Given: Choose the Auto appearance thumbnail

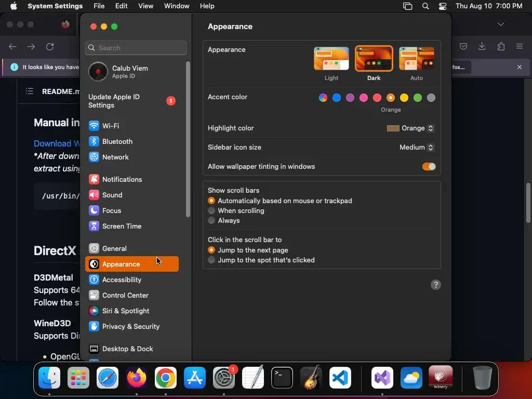Looking at the screenshot, I should (x=417, y=59).
